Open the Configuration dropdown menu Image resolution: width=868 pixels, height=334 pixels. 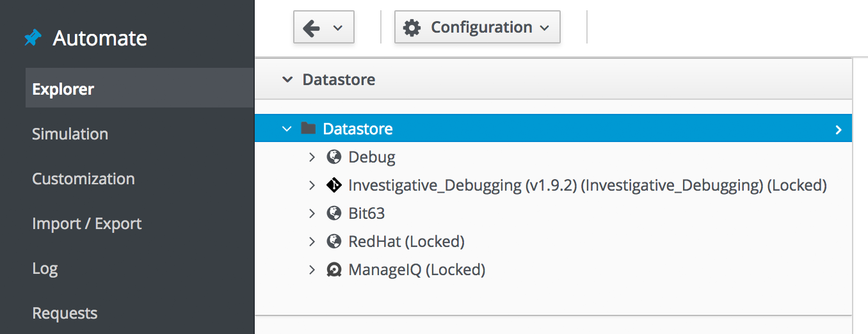(x=478, y=28)
